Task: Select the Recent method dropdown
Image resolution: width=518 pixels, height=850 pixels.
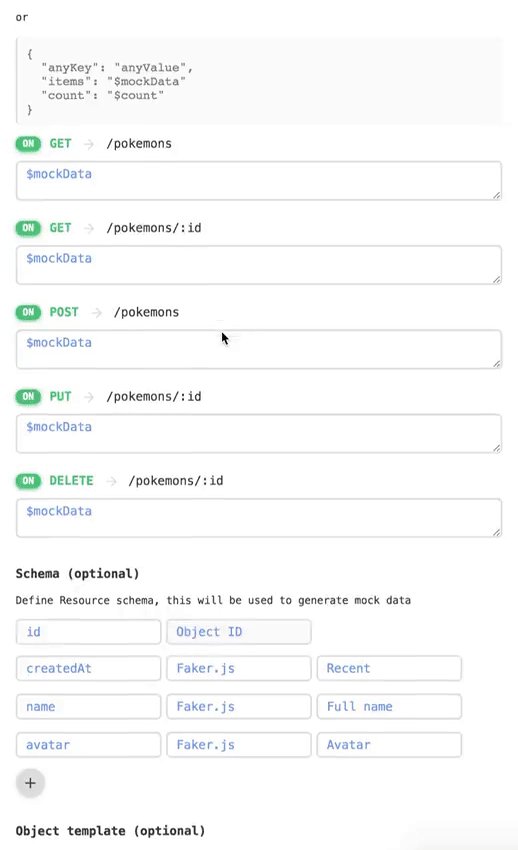Action: 389,668
